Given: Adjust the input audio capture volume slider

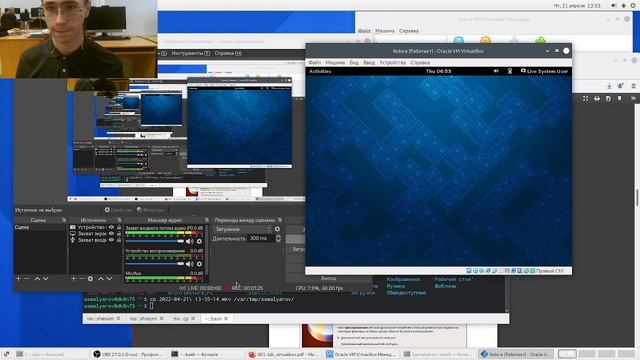Looking at the screenshot, I should click(155, 241).
